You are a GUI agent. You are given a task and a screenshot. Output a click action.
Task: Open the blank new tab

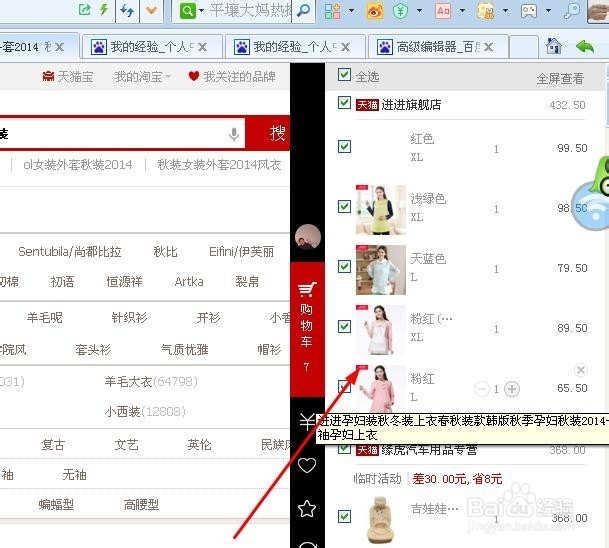coord(524,47)
